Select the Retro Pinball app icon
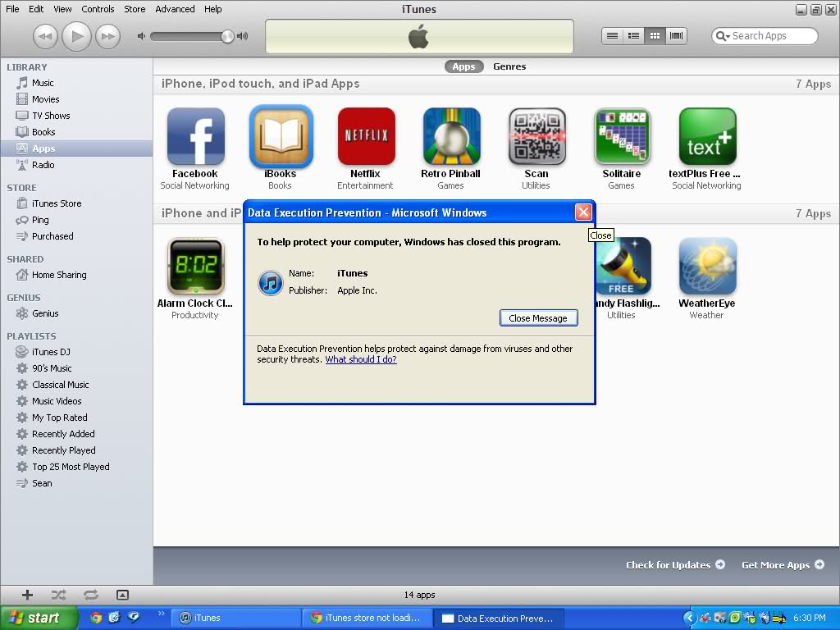Screen dimensions: 840x630 pyautogui.click(x=451, y=136)
